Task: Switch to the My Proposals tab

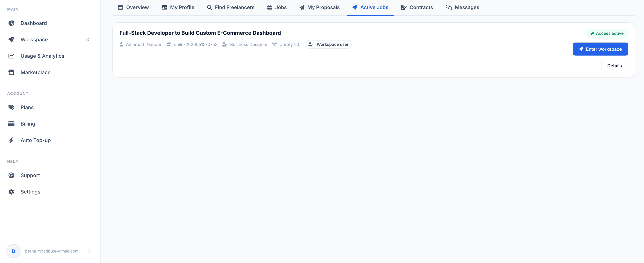Action: (x=319, y=7)
